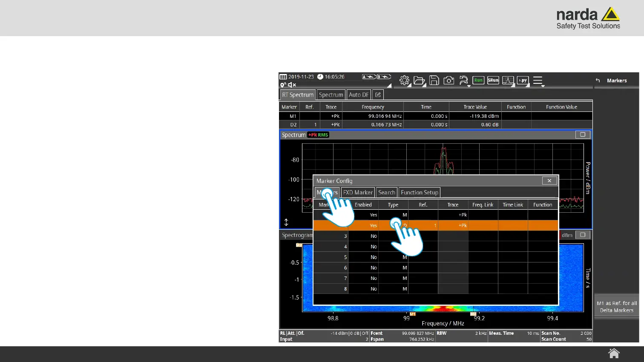Click the SRun single run icon
This screenshot has height=362, width=644.
click(x=493, y=80)
